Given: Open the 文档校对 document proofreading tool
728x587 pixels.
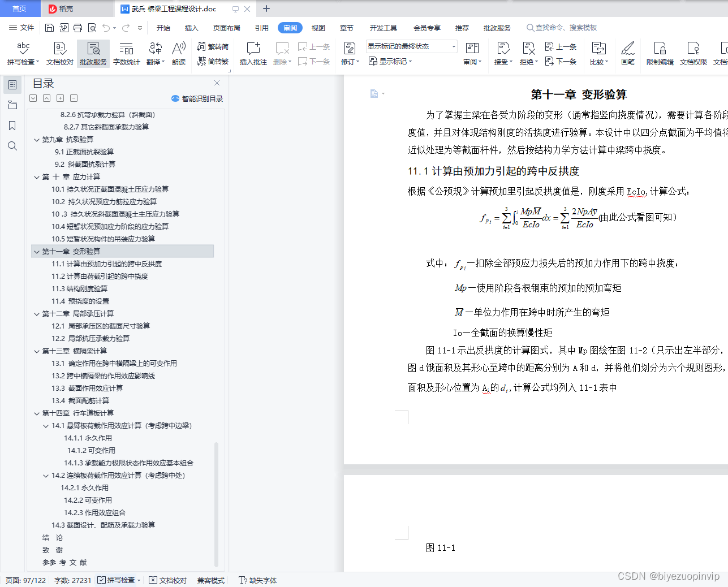Looking at the screenshot, I should (59, 54).
